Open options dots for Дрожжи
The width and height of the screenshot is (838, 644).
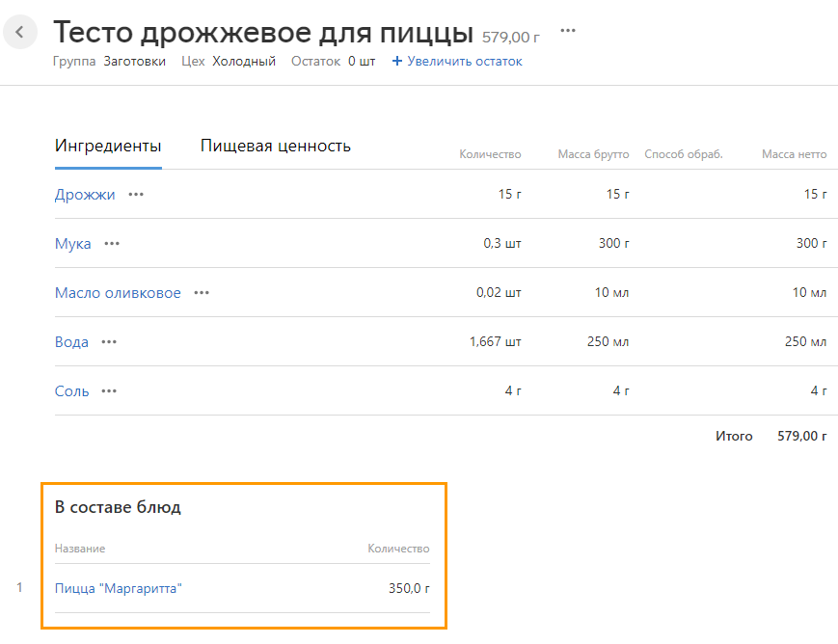click(136, 195)
